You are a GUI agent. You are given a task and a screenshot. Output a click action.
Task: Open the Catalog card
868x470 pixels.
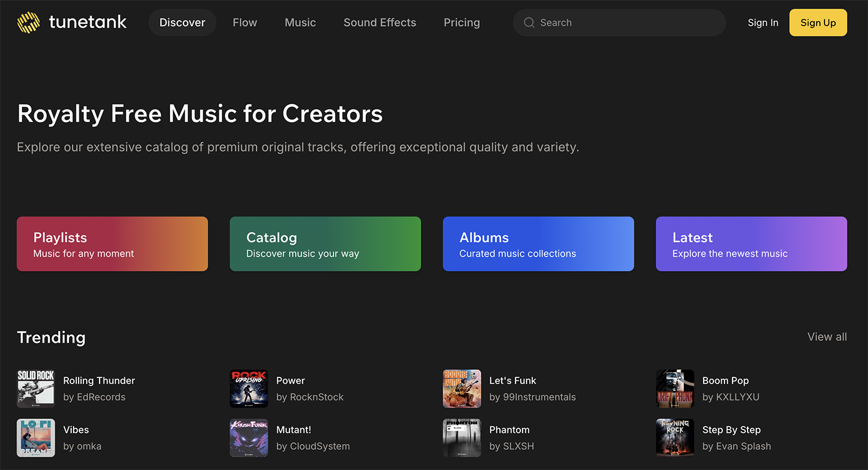click(x=325, y=244)
